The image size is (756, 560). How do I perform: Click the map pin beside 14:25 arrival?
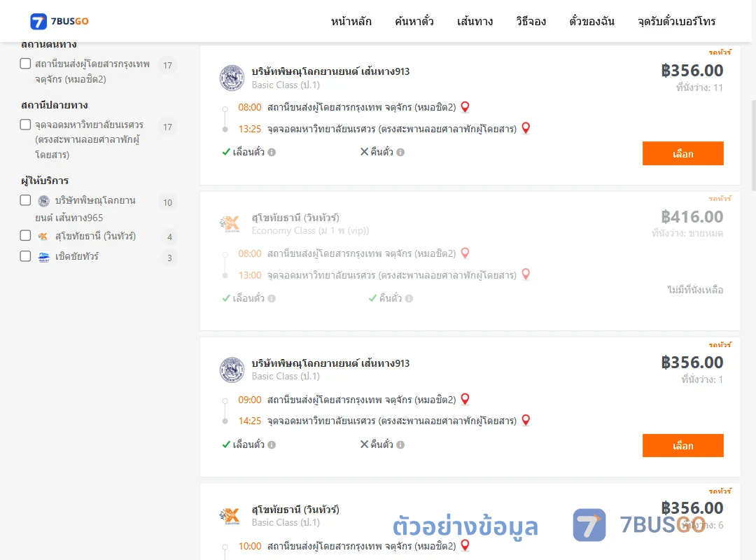tap(526, 420)
